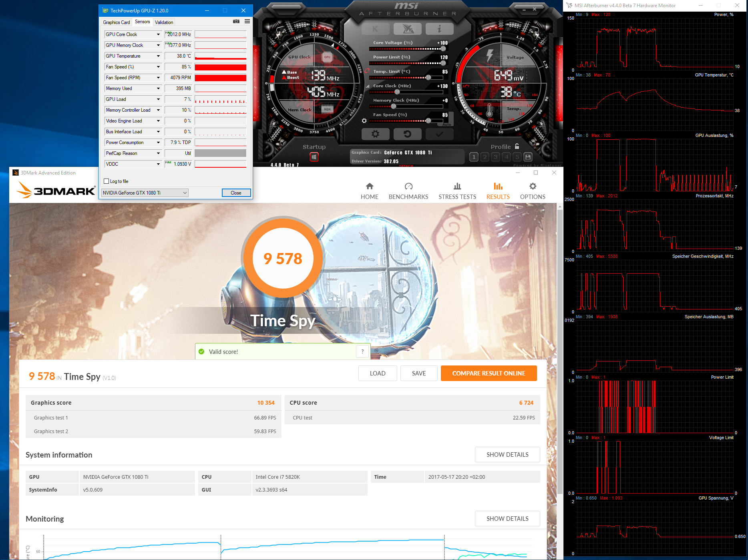Open the GPU Temperature sensor dropdown
Image resolution: width=748 pixels, height=560 pixels.
(158, 56)
